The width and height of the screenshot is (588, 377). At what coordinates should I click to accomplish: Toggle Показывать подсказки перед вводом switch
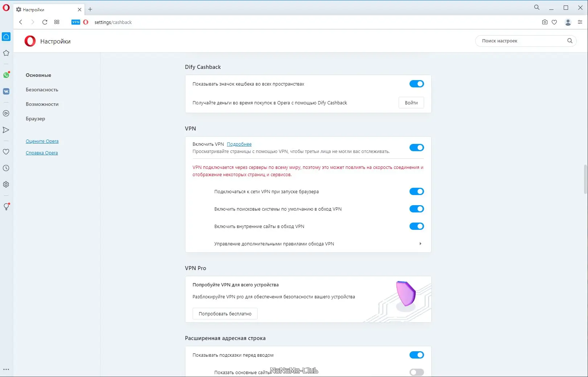(x=416, y=355)
